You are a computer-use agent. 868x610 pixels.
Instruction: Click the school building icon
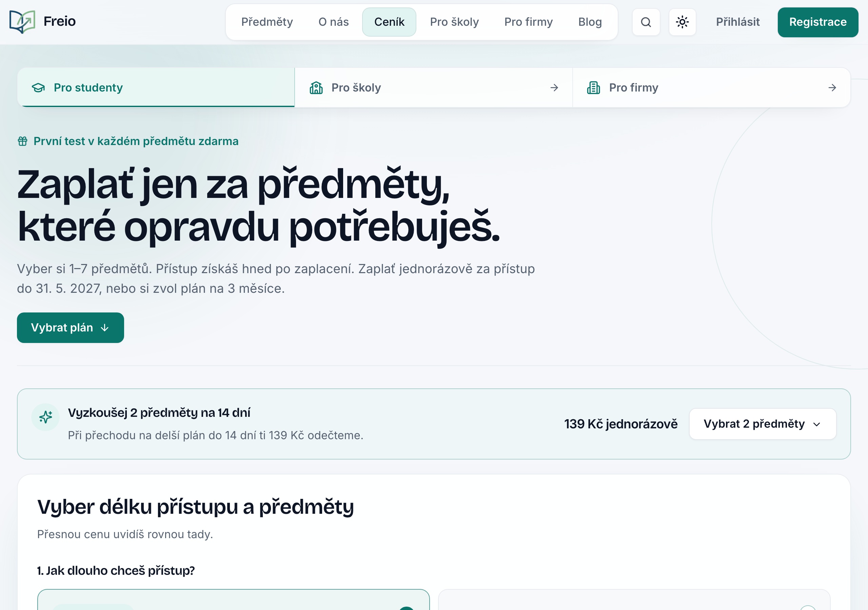pyautogui.click(x=316, y=88)
